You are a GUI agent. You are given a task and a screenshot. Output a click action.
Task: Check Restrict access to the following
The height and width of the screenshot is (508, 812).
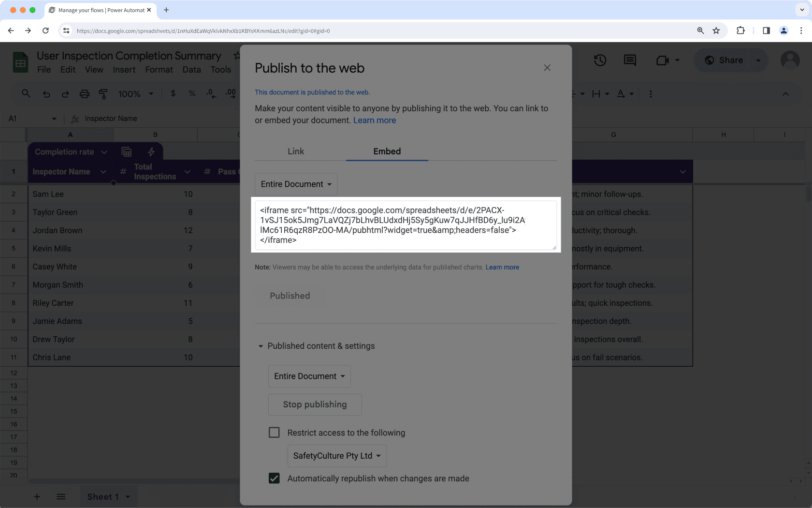click(274, 432)
